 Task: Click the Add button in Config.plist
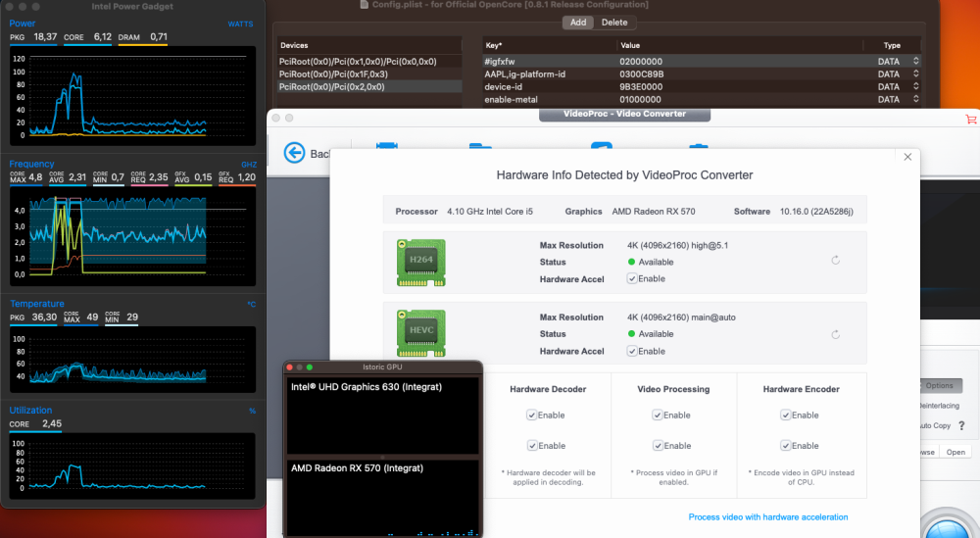[578, 23]
